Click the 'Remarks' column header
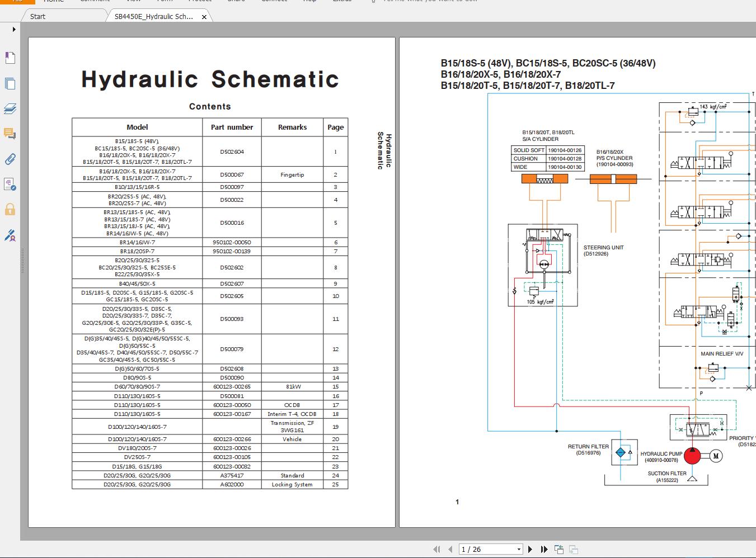 point(292,127)
